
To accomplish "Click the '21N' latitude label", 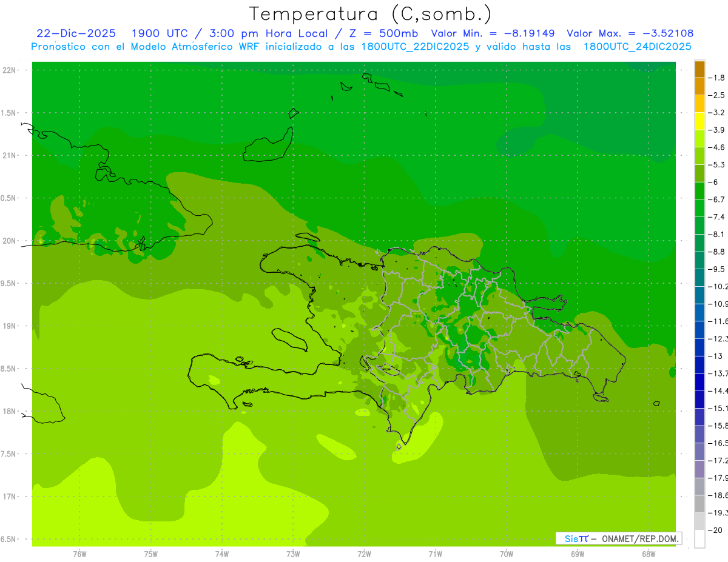I will point(9,155).
